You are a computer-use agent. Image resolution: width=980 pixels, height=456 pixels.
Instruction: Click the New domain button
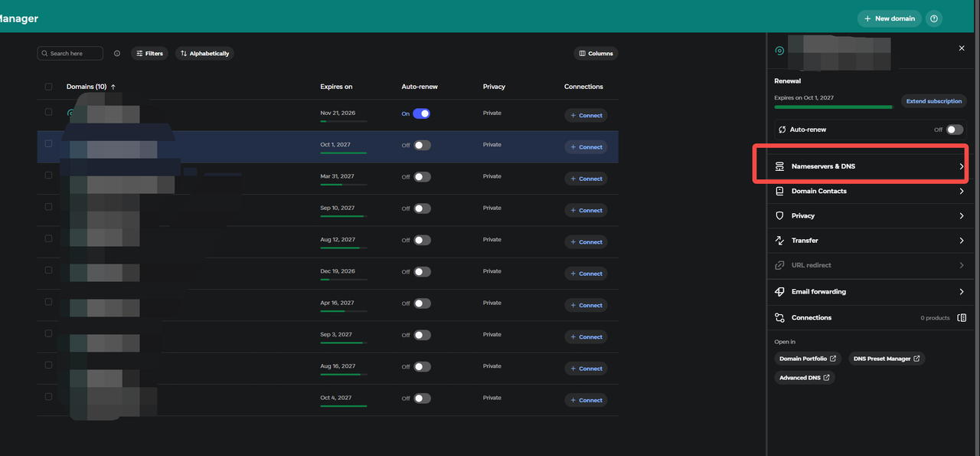click(x=889, y=18)
